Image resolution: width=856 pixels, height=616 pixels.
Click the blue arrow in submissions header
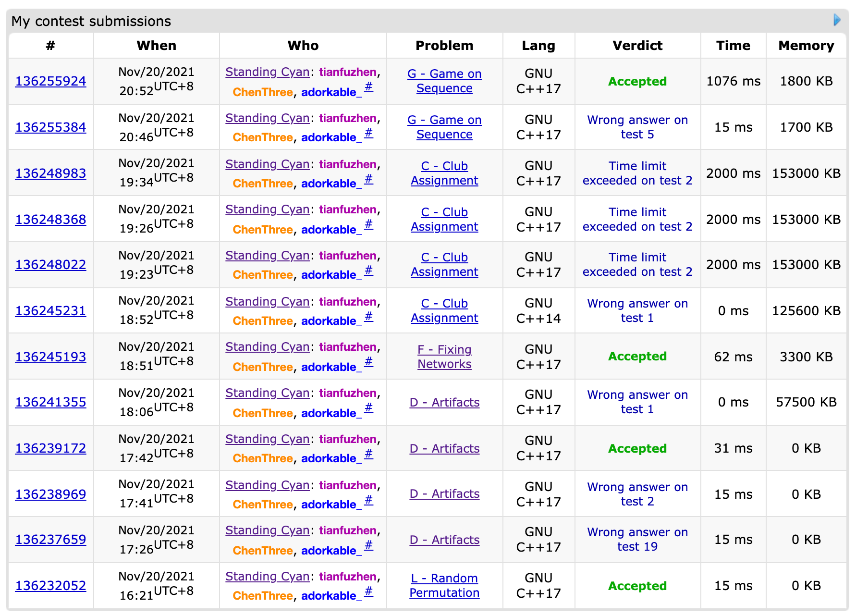(837, 20)
